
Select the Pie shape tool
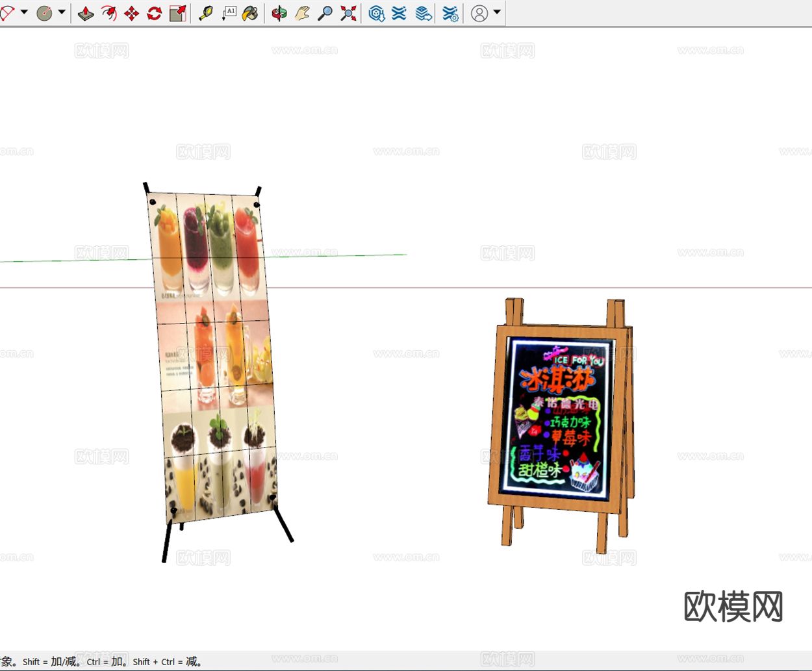(44, 13)
